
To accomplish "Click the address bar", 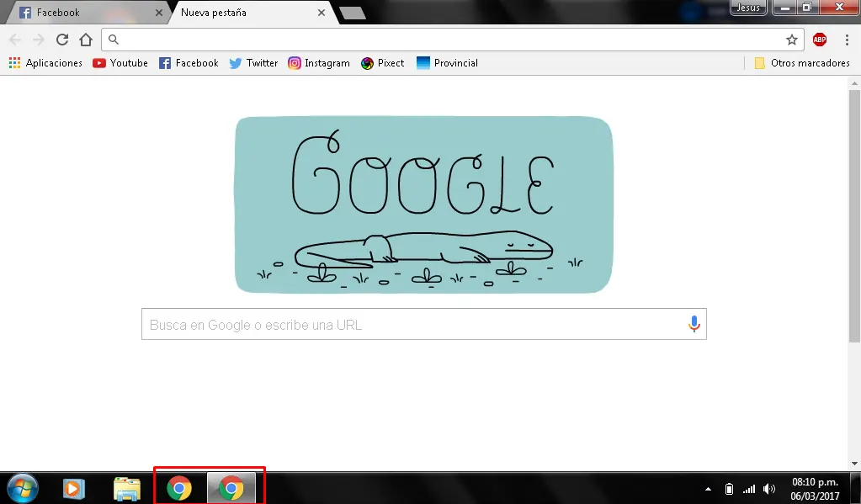I will point(453,40).
